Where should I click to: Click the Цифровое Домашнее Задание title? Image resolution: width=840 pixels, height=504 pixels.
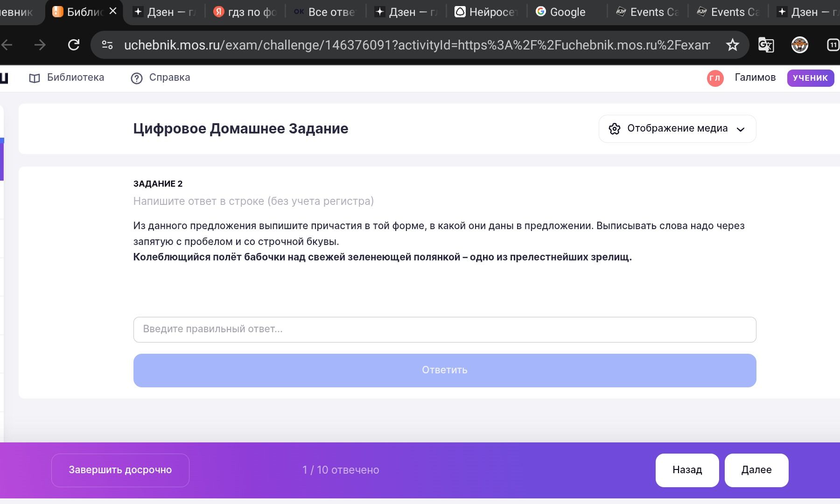pyautogui.click(x=241, y=128)
